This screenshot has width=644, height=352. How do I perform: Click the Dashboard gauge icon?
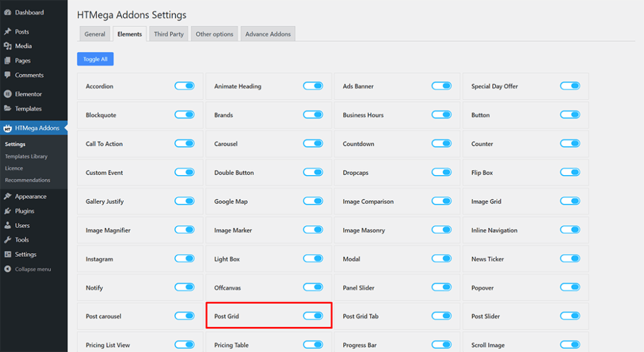pos(8,13)
